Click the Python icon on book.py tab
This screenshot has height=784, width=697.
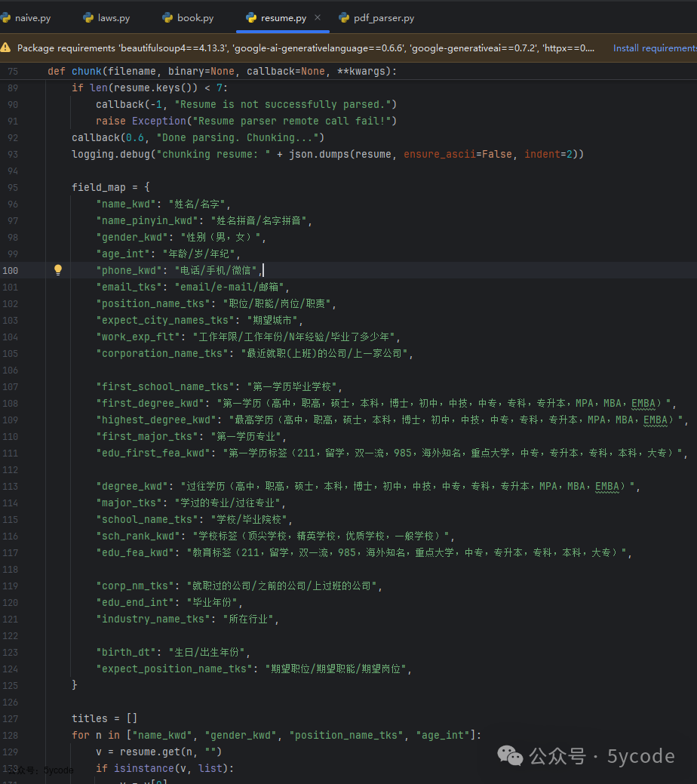pyautogui.click(x=167, y=18)
